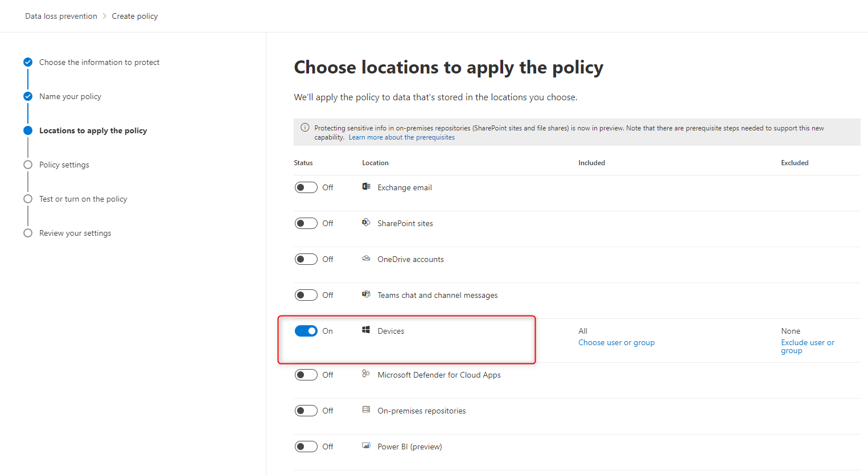The width and height of the screenshot is (868, 475).
Task: Click the Teams chat location icon
Action: click(x=366, y=294)
